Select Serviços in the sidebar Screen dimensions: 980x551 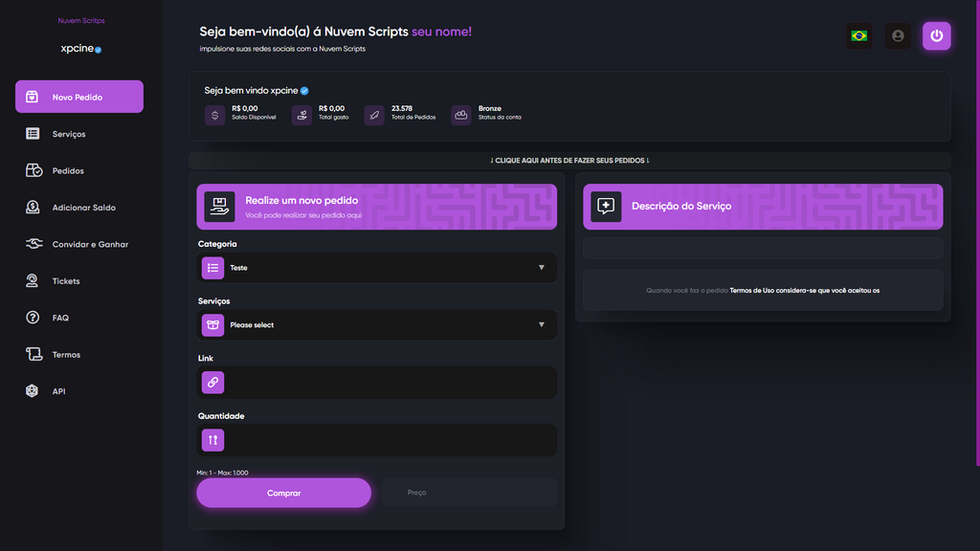tap(67, 133)
